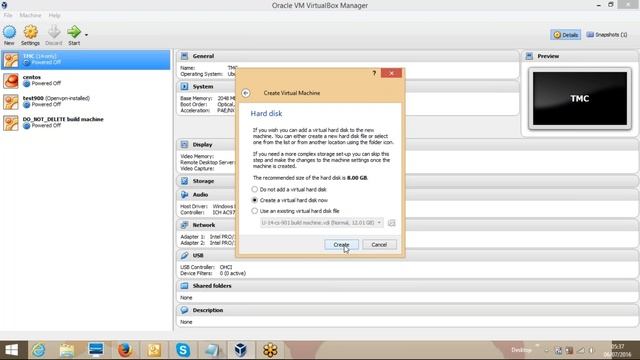
Task: Click the test900 machine OS icon
Action: point(11,102)
